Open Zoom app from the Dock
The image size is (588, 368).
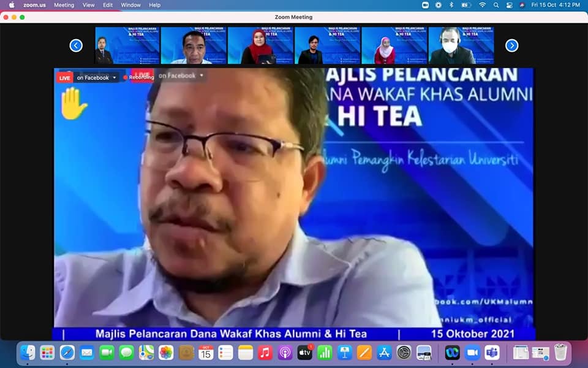tap(472, 353)
